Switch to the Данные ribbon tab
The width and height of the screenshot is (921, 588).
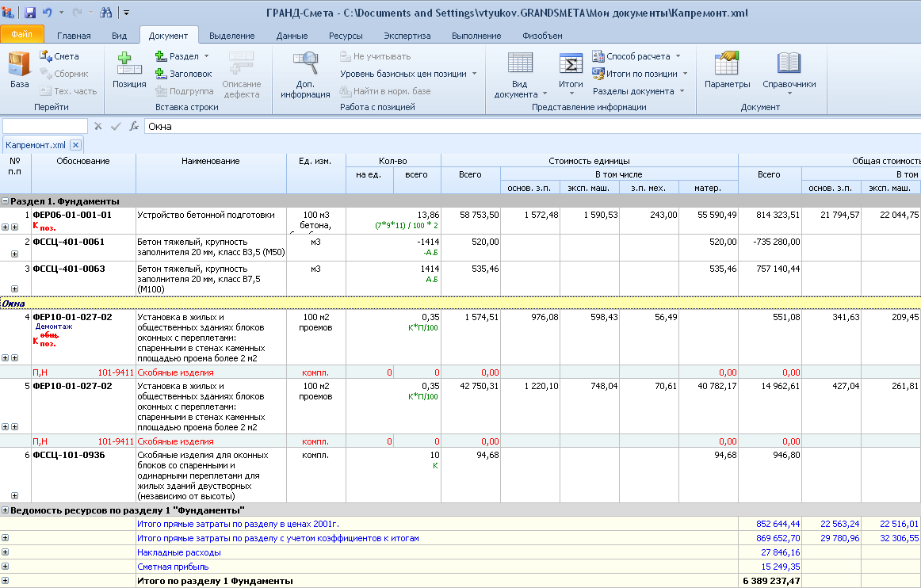pos(292,36)
